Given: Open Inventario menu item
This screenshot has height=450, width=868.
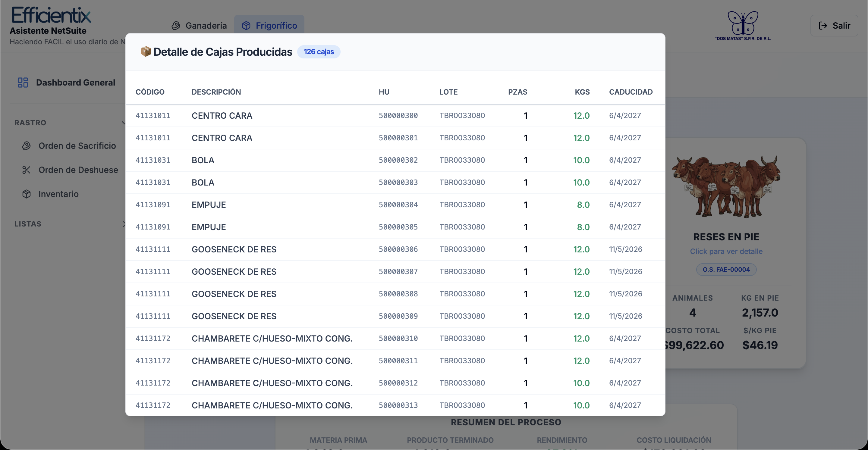Looking at the screenshot, I should coord(51,194).
